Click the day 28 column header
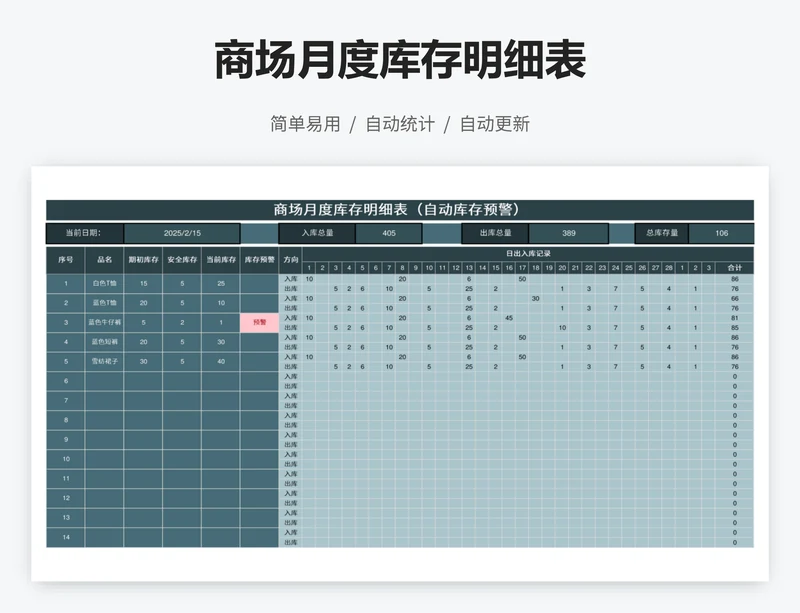 [668, 268]
